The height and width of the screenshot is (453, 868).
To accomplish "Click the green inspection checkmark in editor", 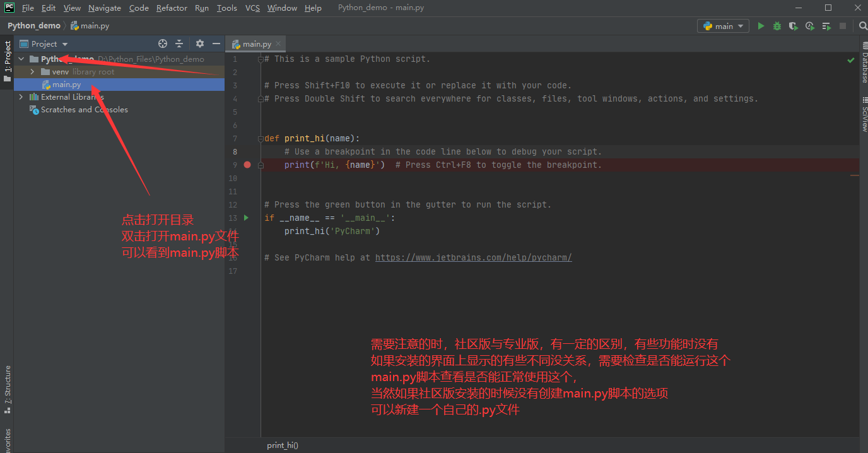I will tap(850, 60).
